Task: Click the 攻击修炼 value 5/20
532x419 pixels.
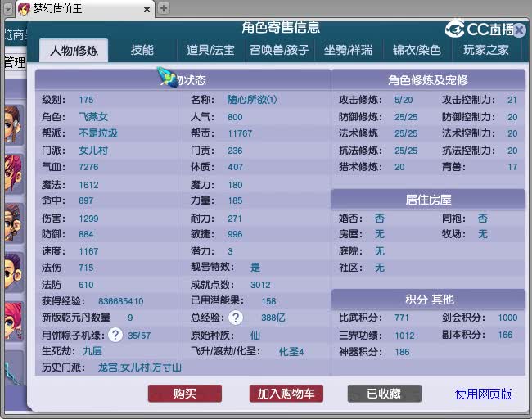Action: pos(404,100)
